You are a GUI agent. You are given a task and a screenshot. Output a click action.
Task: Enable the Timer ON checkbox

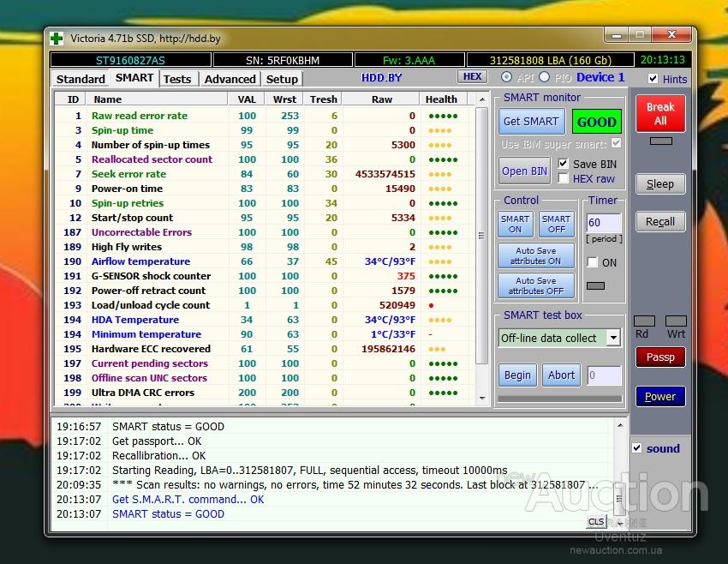click(x=593, y=262)
